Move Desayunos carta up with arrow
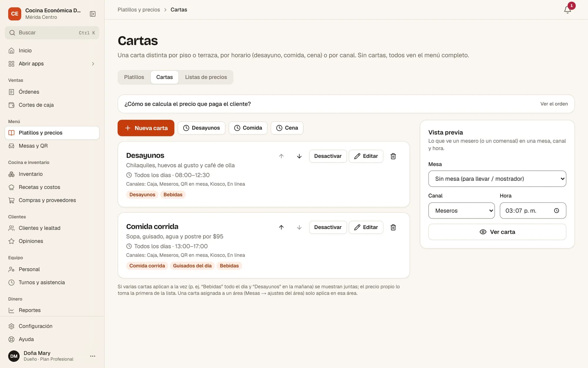 281,156
